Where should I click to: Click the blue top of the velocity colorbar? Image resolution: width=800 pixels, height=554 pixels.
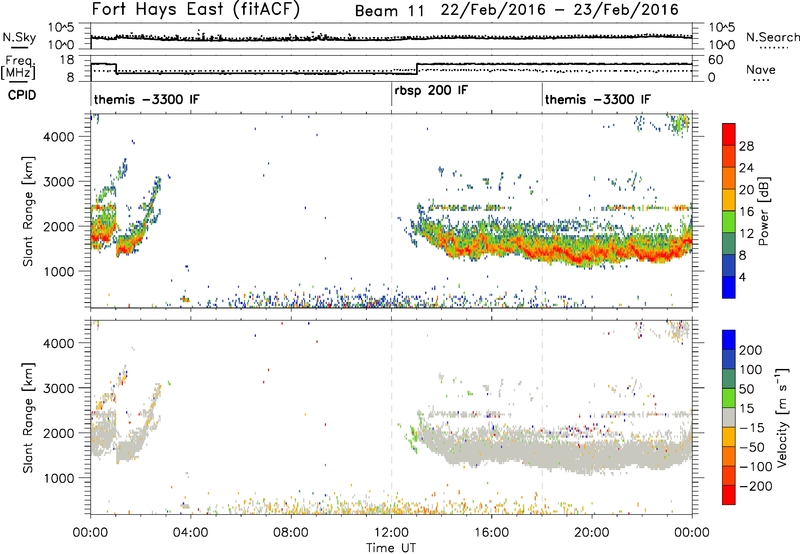(x=729, y=340)
